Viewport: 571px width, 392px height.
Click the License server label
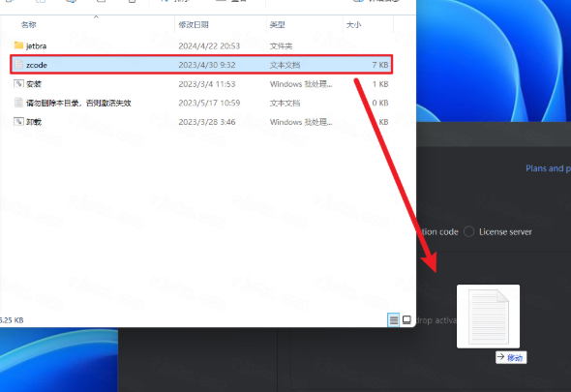click(x=505, y=231)
